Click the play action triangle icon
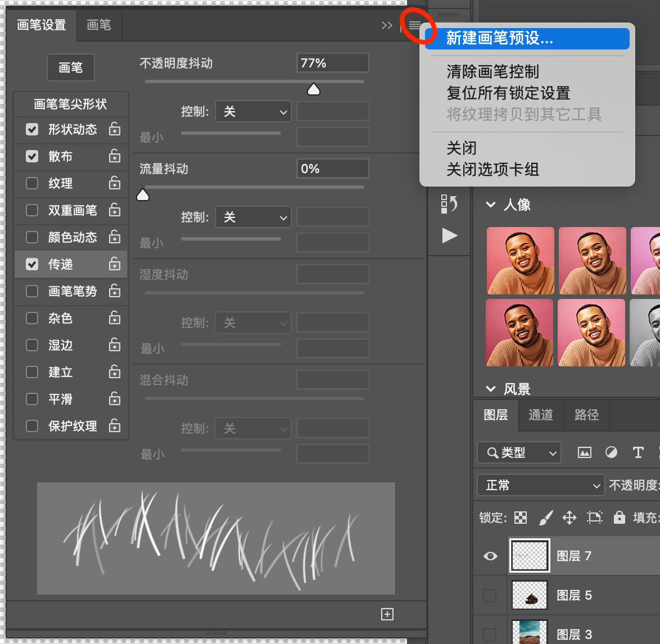The height and width of the screenshot is (644, 660). 450,235
